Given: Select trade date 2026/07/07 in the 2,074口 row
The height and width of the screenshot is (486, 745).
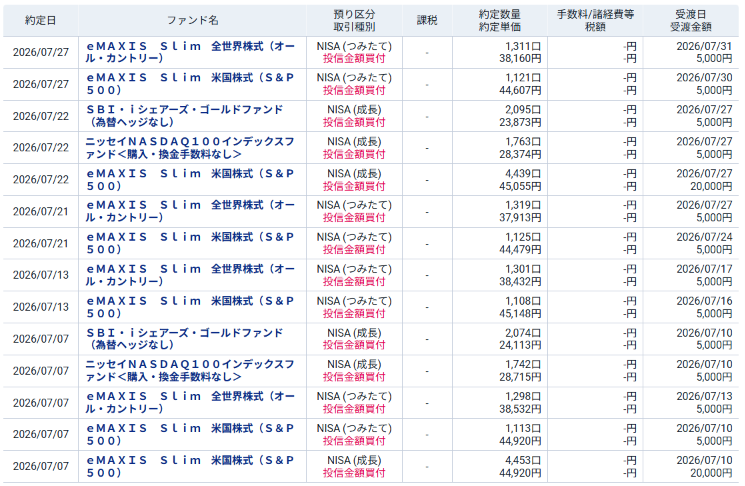Looking at the screenshot, I should click(41, 339).
